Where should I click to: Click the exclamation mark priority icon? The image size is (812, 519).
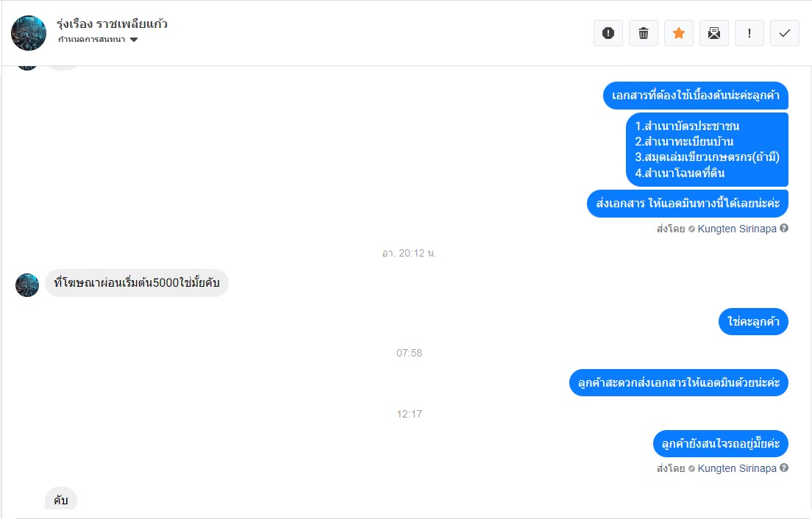click(749, 33)
